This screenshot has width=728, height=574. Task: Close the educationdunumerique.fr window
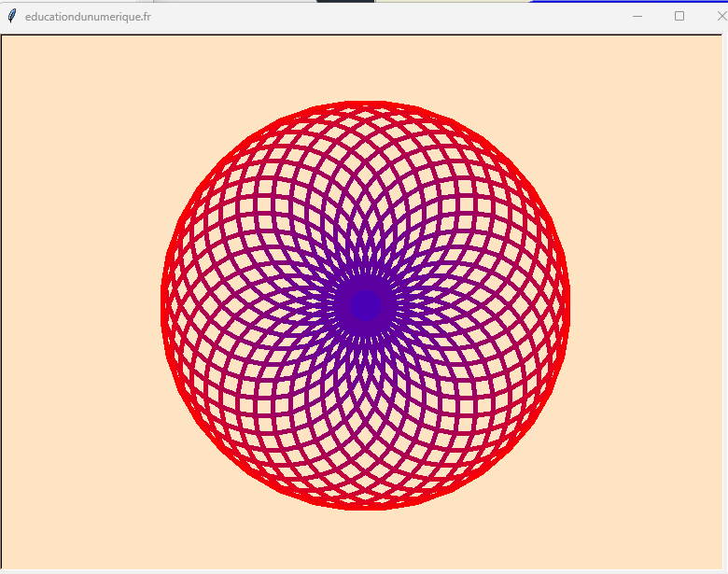pyautogui.click(x=720, y=16)
